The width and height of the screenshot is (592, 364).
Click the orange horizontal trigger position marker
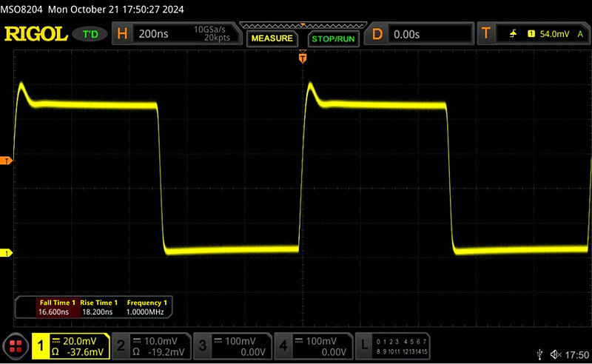coord(303,57)
